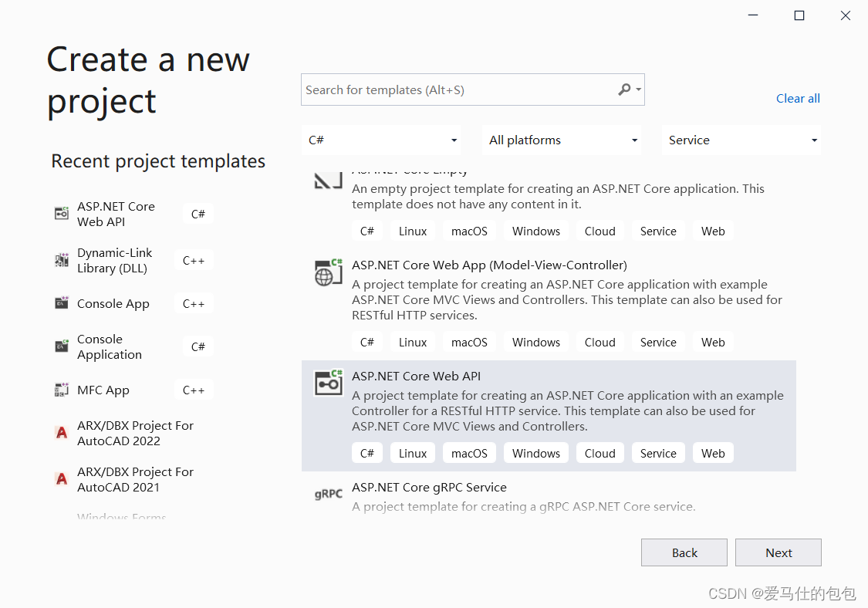The image size is (868, 608).
Task: Click C++ tag beside MFC App
Action: point(194,390)
